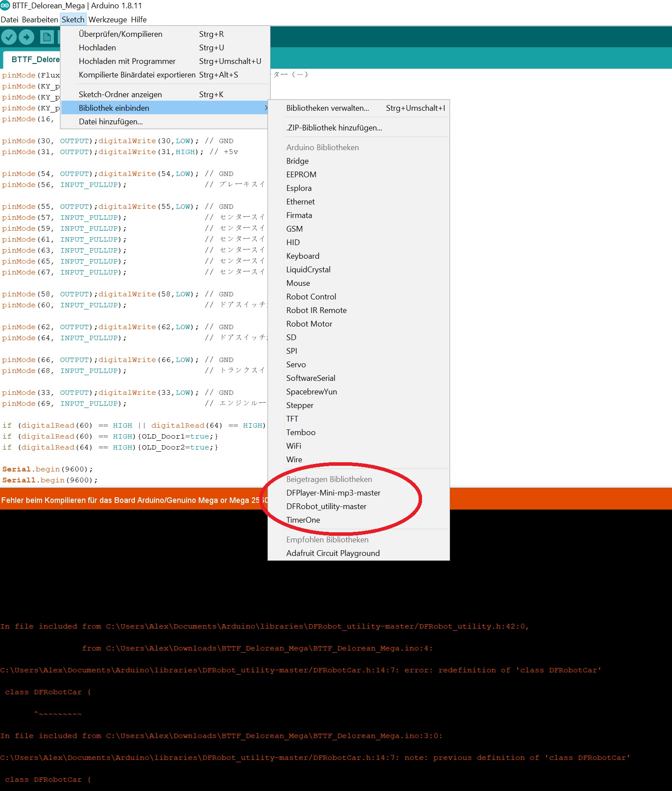
Task: Open Bibliotheken verwalten…
Action: tap(359, 108)
